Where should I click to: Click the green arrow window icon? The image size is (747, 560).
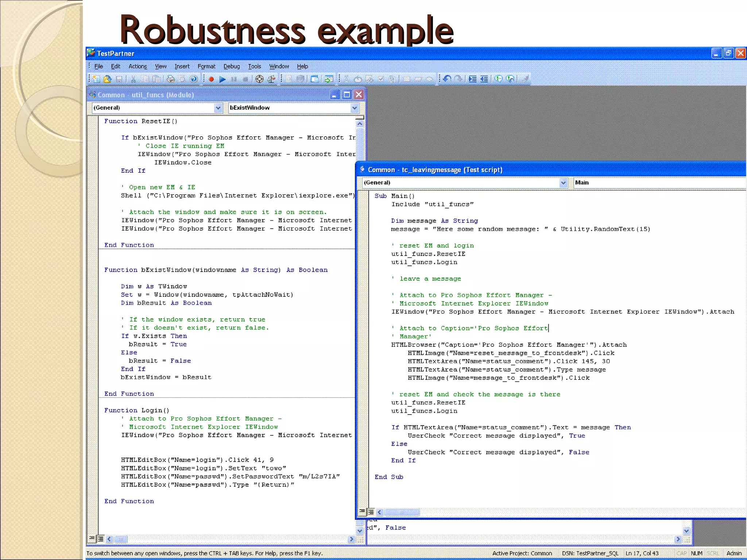[329, 79]
